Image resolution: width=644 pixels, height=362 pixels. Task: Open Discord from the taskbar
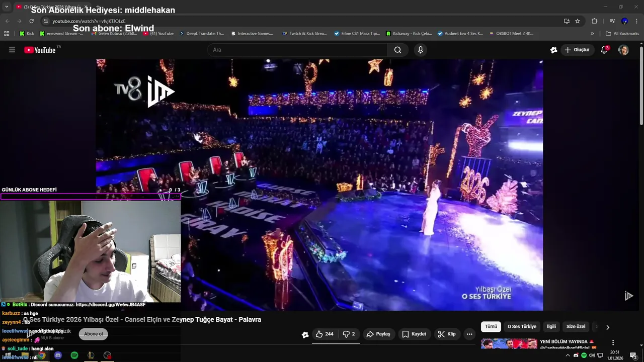pyautogui.click(x=58, y=355)
